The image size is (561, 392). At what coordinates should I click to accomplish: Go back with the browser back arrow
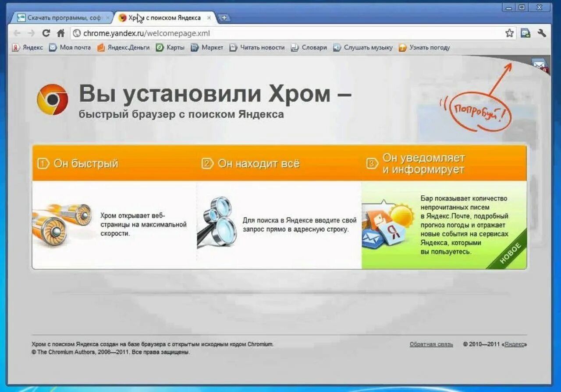17,33
